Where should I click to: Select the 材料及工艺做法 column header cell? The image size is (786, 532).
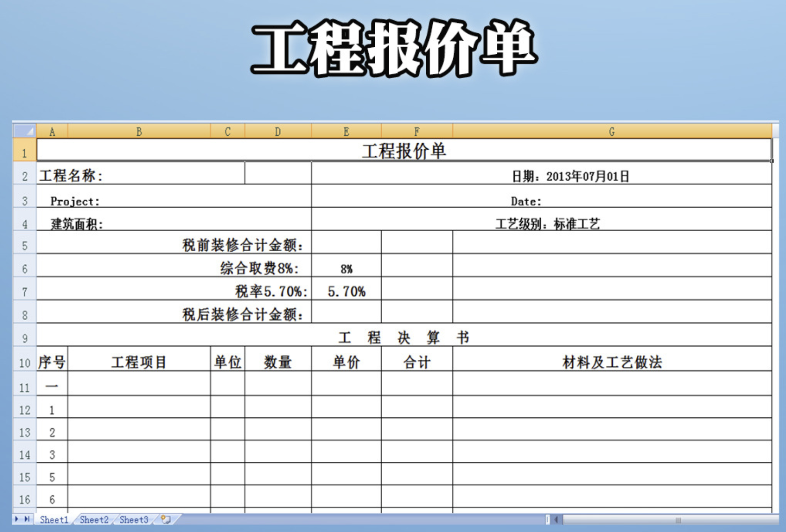[x=613, y=361]
